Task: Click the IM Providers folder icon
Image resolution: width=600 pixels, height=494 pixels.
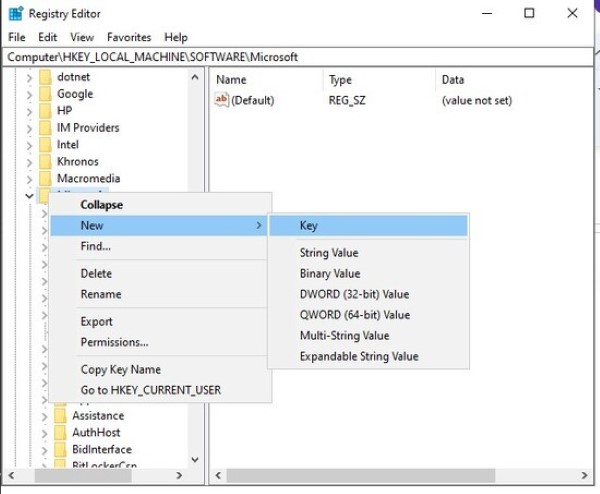Action: coord(45,128)
